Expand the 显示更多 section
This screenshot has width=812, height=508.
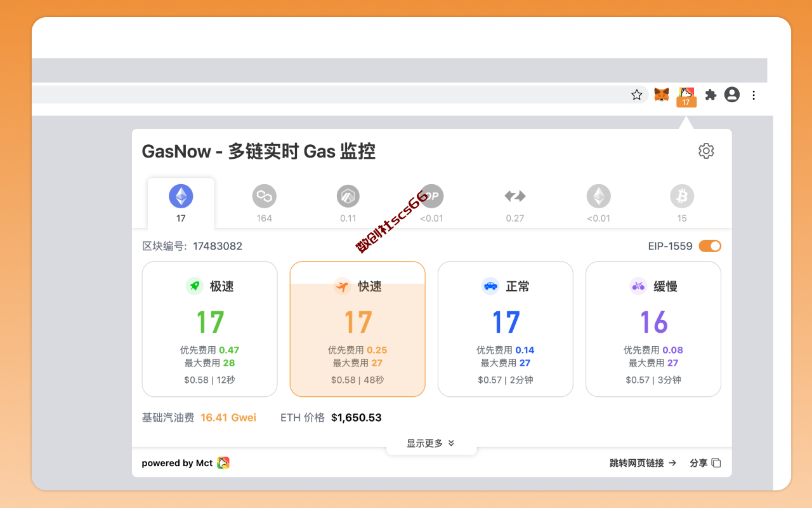(431, 443)
